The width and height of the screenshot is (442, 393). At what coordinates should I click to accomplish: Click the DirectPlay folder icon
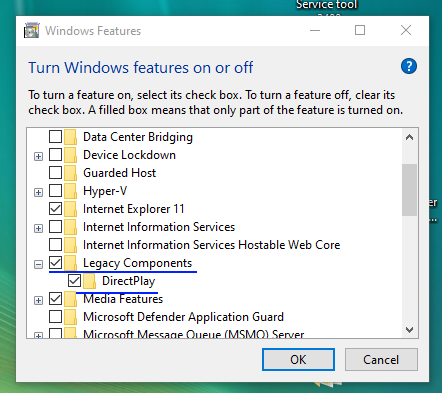(x=89, y=281)
